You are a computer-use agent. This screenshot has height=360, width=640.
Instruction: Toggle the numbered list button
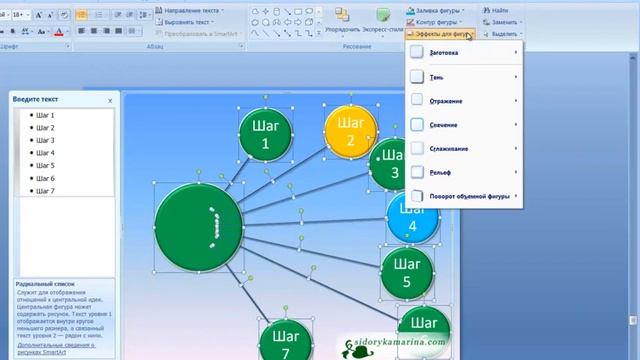(99, 15)
